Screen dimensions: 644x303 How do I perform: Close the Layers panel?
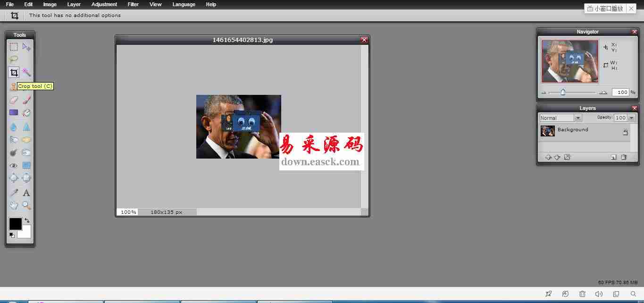(634, 108)
